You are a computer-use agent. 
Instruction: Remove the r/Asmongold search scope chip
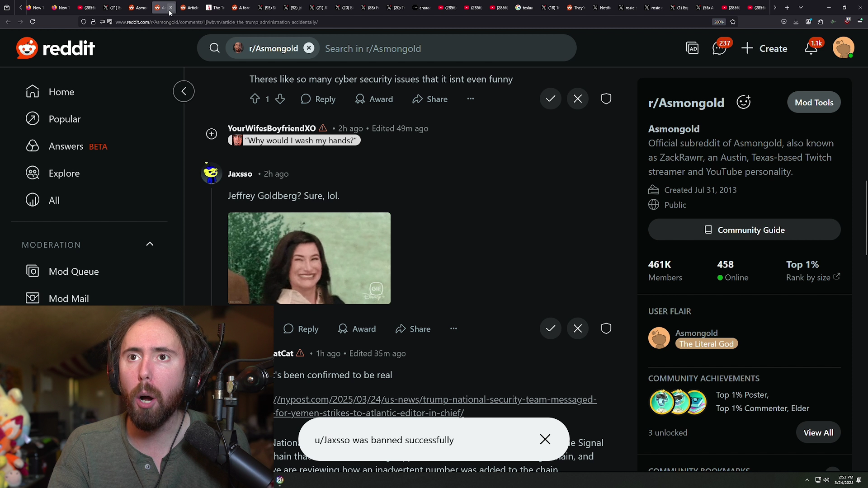309,48
